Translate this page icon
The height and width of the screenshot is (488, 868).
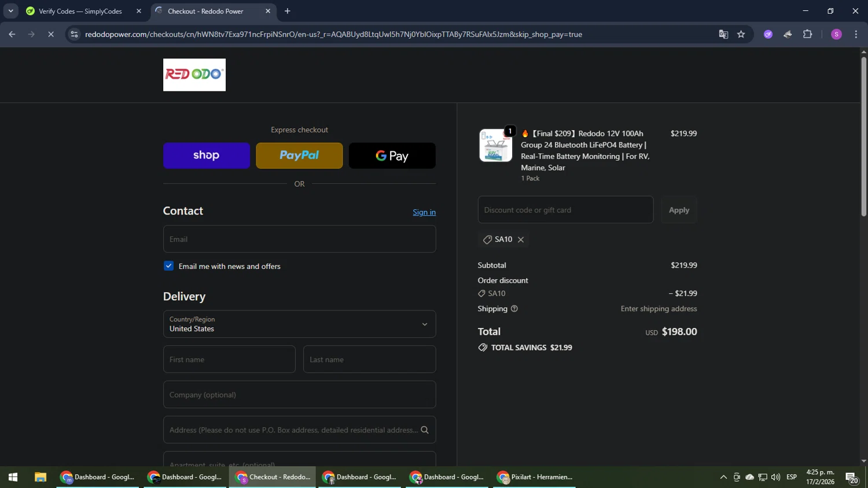[x=723, y=34]
